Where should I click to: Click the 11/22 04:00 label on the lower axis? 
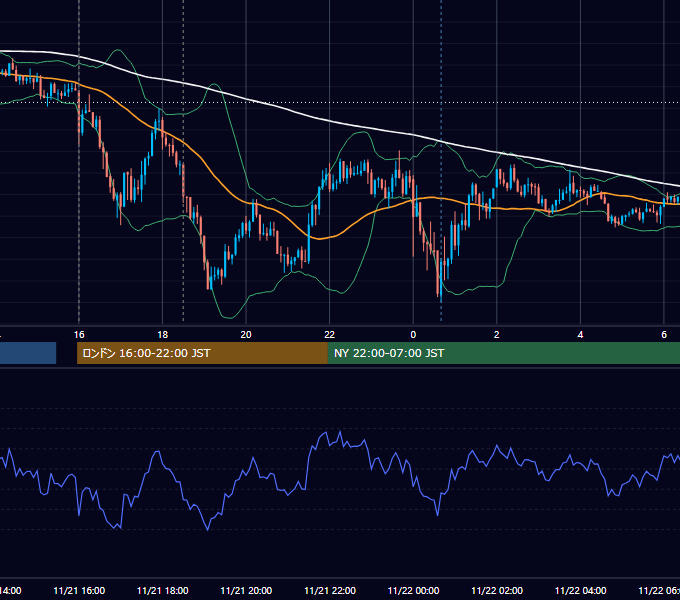tap(581, 590)
